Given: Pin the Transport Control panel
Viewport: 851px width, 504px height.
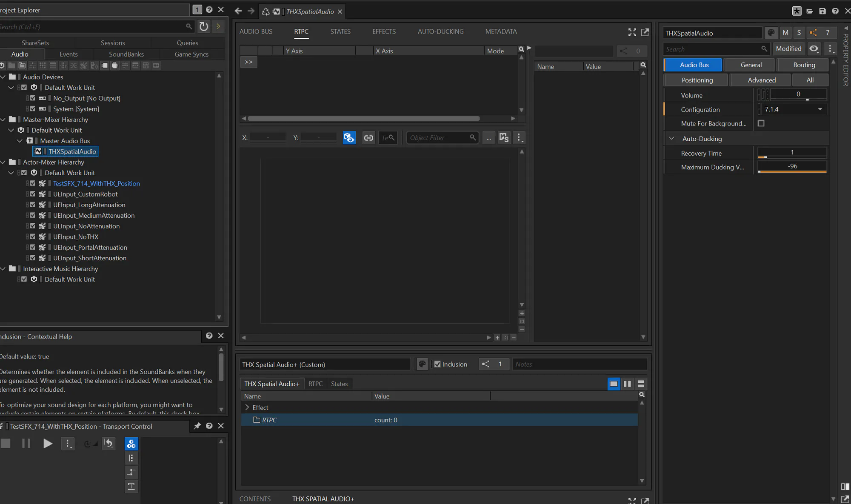Looking at the screenshot, I should click(x=197, y=426).
